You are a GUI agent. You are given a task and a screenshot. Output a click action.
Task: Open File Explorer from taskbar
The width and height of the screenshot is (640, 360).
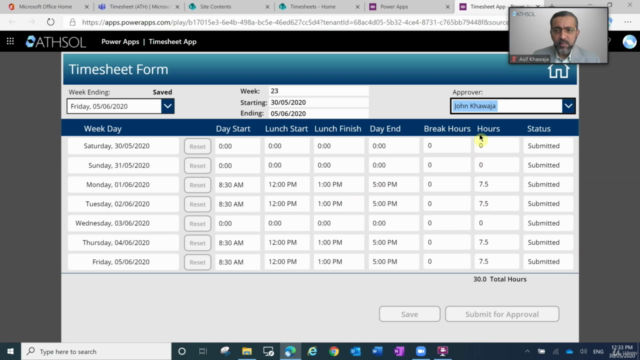pyautogui.click(x=247, y=351)
